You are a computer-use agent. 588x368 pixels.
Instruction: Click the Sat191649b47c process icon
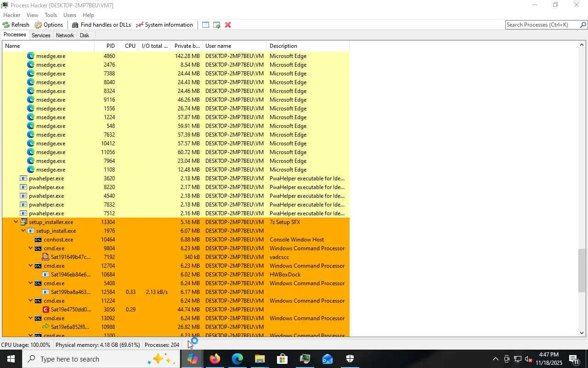(45, 257)
